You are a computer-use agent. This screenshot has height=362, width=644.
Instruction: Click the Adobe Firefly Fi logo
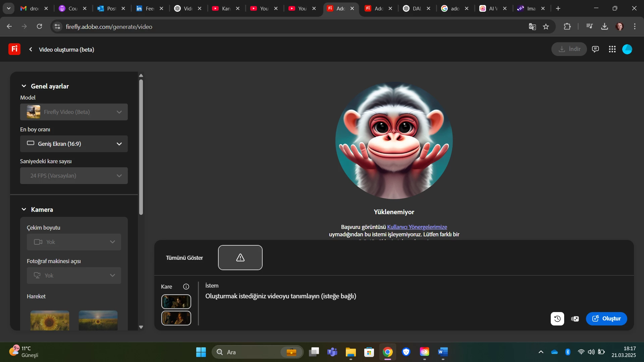click(x=14, y=49)
